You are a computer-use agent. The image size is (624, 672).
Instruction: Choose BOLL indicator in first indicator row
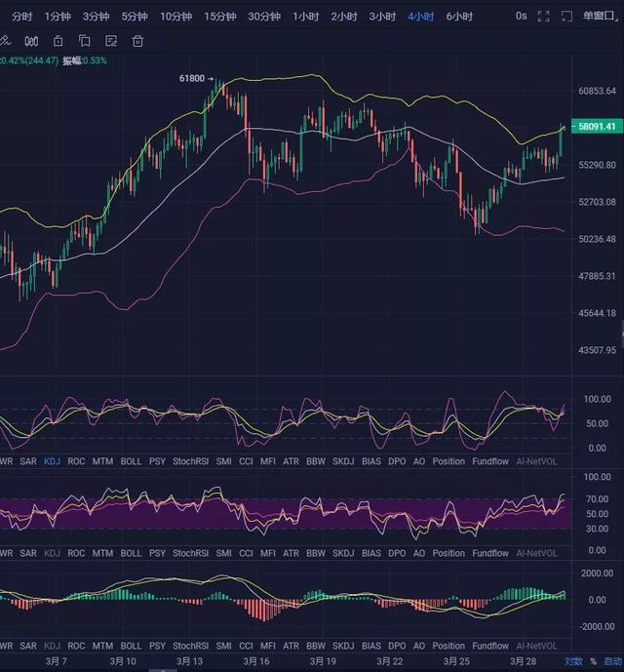(x=131, y=459)
